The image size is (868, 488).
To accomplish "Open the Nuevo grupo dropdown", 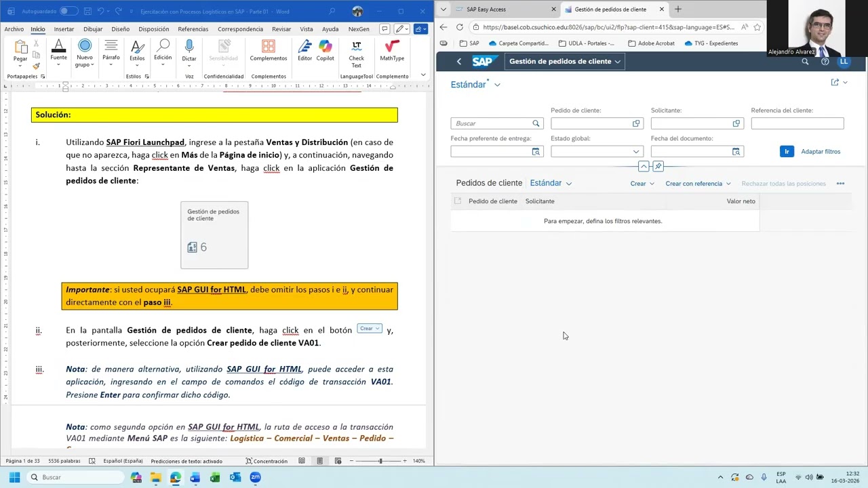I will pos(85,53).
